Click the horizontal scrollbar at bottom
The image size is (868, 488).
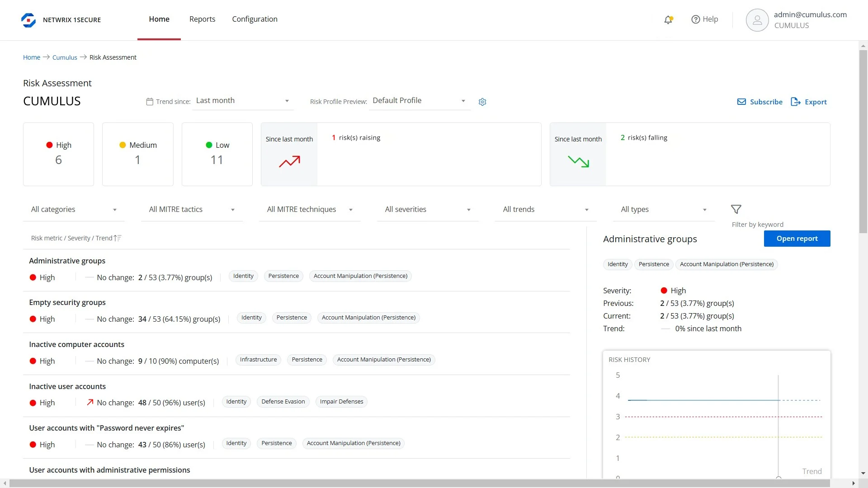point(419,483)
